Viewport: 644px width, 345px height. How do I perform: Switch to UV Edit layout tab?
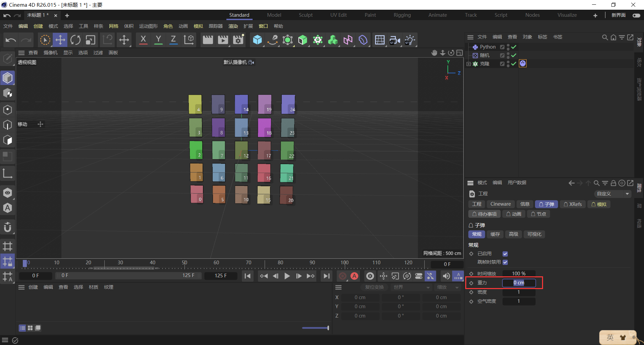[338, 15]
